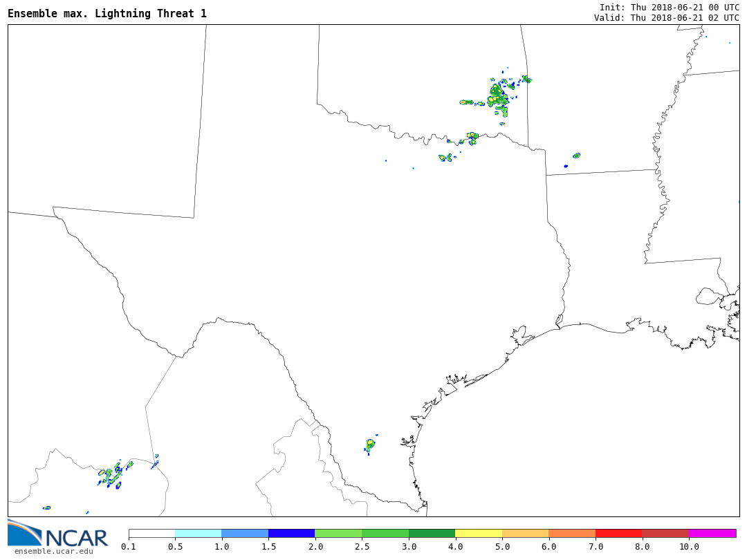Image resolution: width=747 pixels, height=560 pixels.
Task: Click the lightning cell cluster in the map's southwest corner
Action: click(111, 476)
